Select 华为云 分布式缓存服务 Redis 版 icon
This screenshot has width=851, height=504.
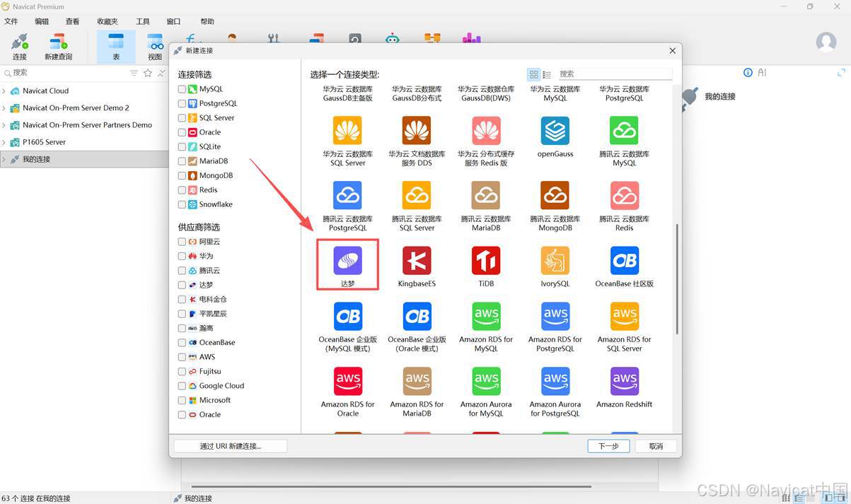[x=486, y=131]
